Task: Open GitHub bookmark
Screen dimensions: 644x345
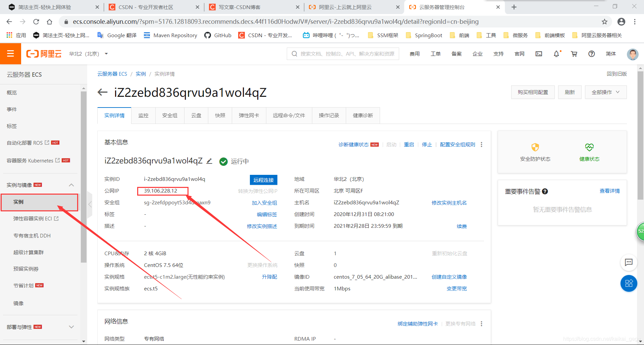Action: coord(218,35)
